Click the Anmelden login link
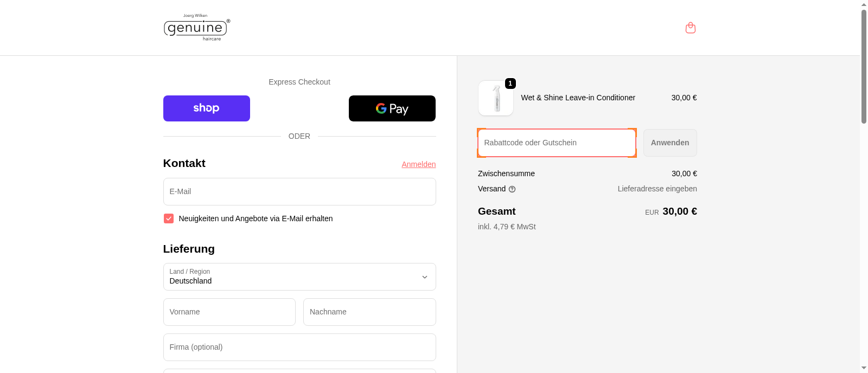The image size is (868, 373). pyautogui.click(x=418, y=164)
